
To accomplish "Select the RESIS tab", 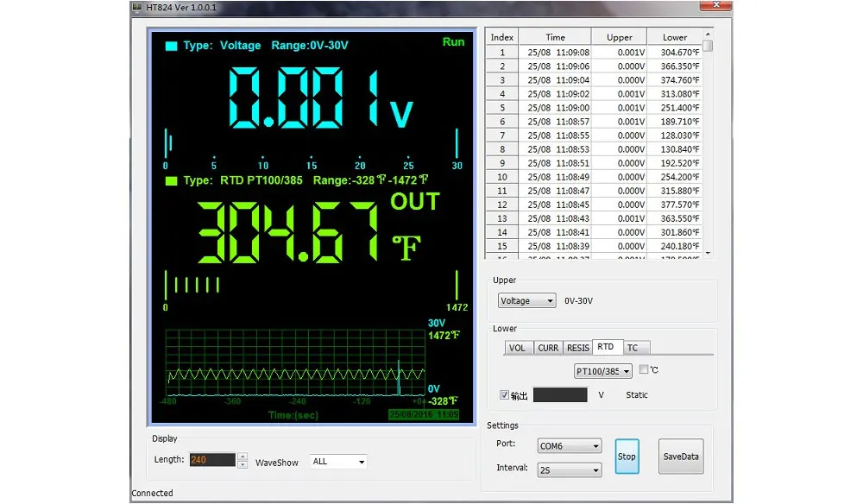I will [x=578, y=348].
